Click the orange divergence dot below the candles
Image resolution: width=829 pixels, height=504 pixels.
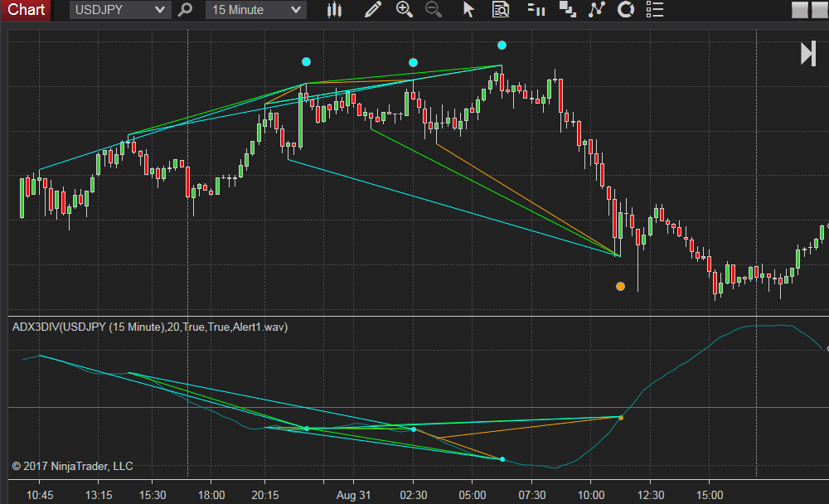620,286
